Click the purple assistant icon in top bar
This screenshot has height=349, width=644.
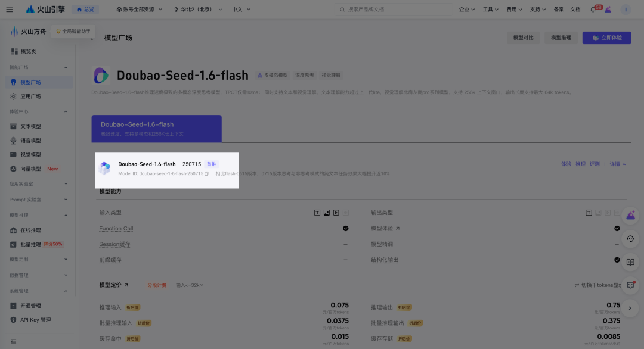coord(608,10)
